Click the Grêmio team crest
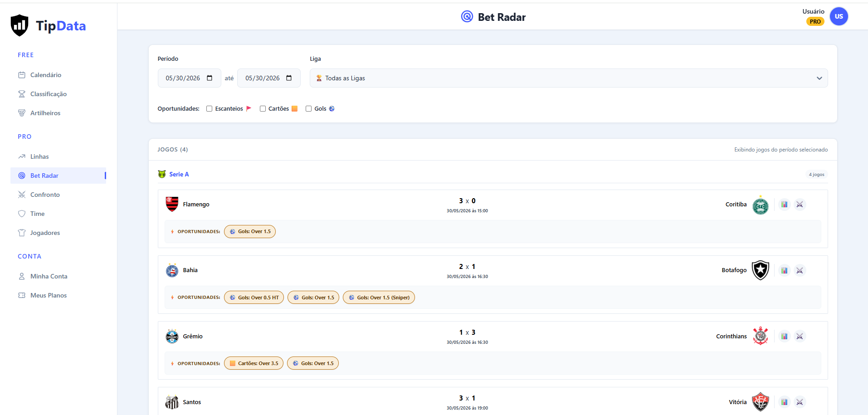Screen dimensions: 868x415 [172, 336]
